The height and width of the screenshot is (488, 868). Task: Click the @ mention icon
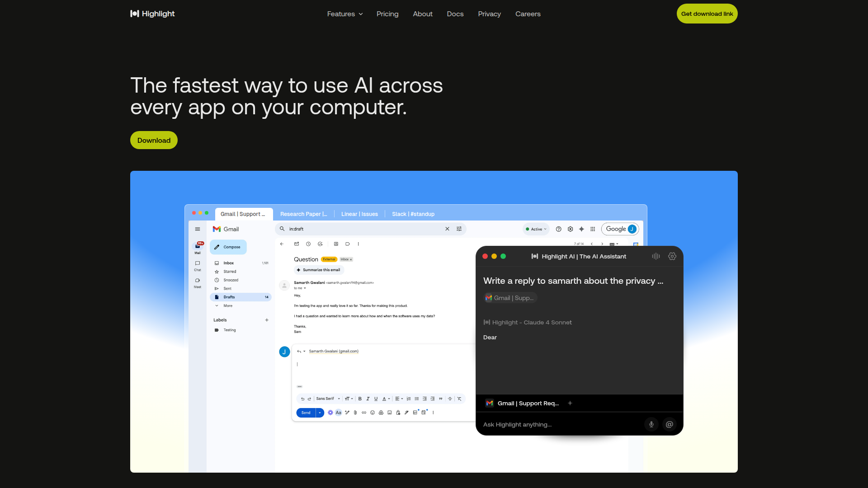[669, 424]
